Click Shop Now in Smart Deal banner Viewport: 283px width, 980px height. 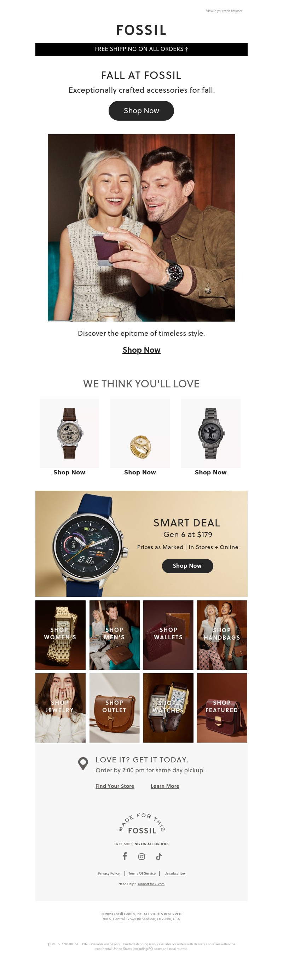coord(187,566)
